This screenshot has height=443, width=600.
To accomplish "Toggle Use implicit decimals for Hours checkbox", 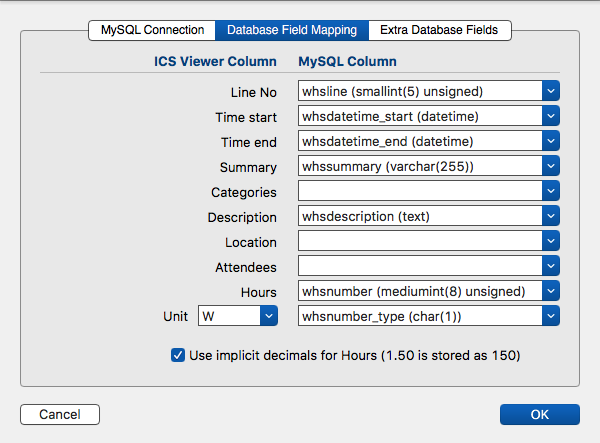I will (x=178, y=355).
